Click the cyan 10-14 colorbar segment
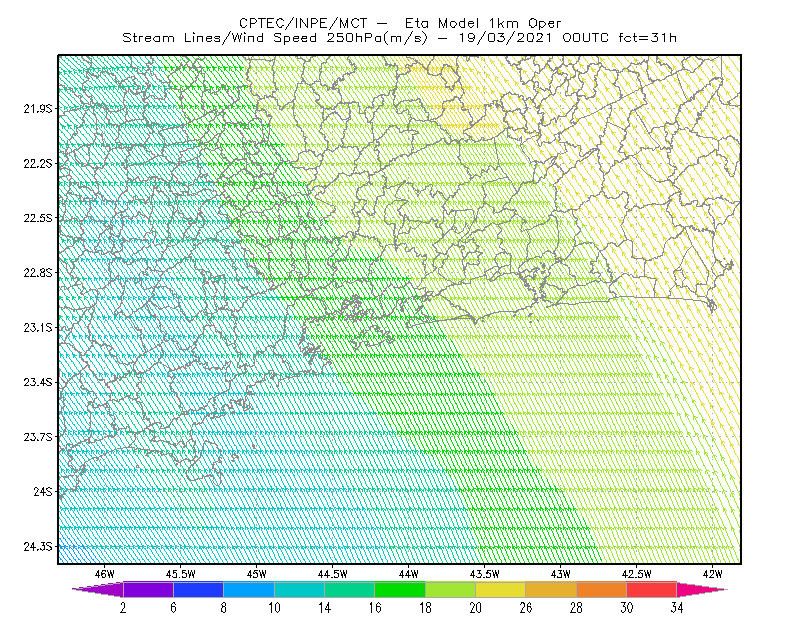800x618 pixels. click(299, 589)
